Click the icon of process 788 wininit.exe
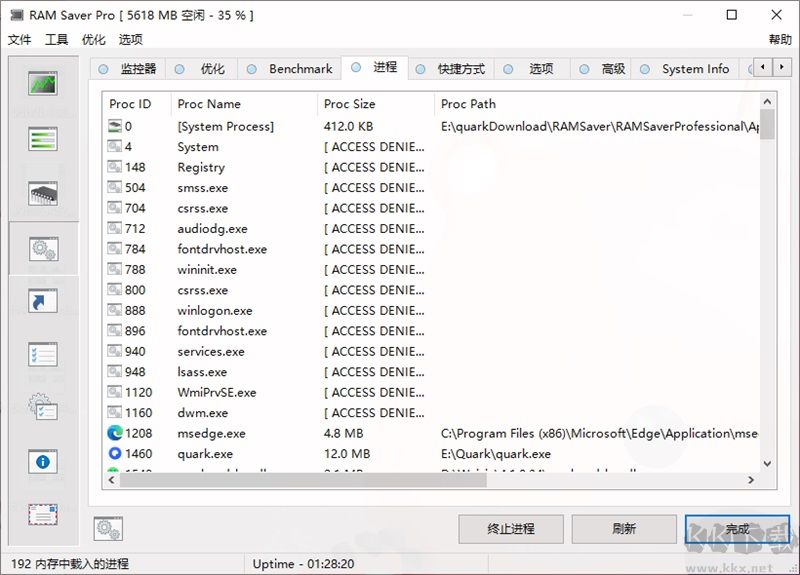Screen dimensions: 800x575 click(x=115, y=269)
